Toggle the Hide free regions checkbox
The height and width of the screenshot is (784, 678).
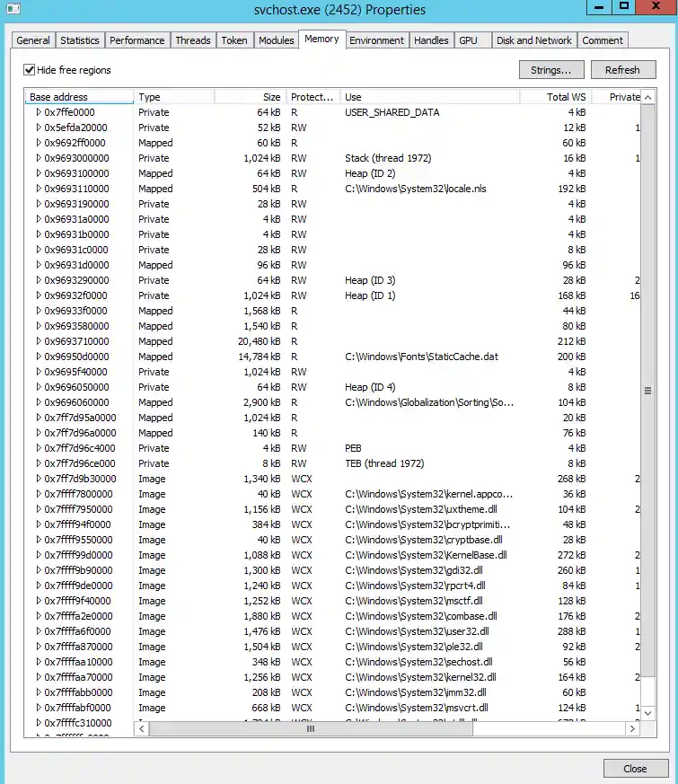(x=30, y=70)
